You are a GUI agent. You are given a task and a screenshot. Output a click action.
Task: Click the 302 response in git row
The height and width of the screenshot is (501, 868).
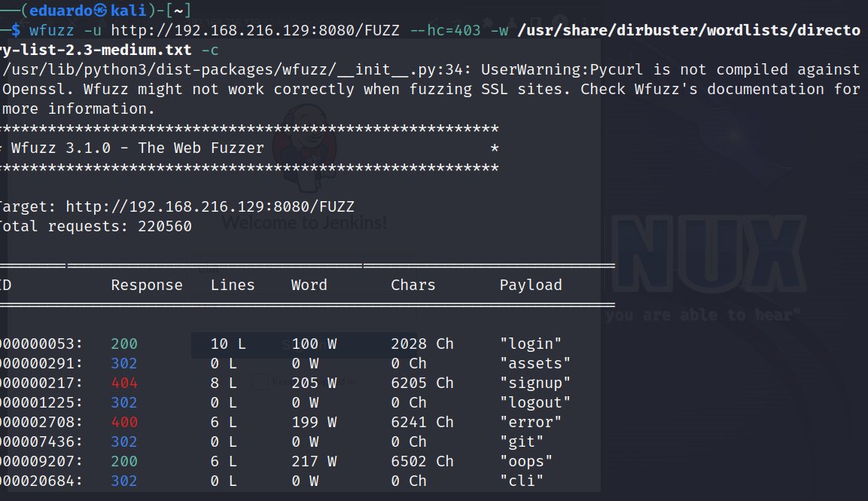pyautogui.click(x=124, y=441)
